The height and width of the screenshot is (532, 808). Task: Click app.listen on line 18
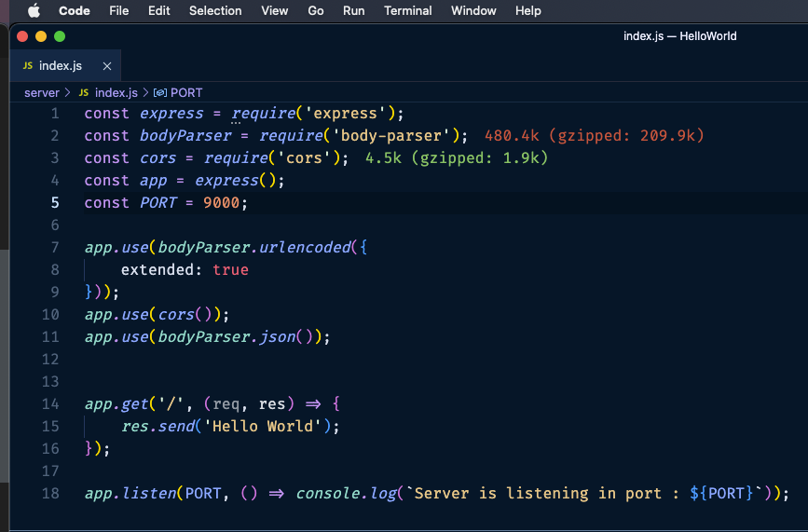130,494
